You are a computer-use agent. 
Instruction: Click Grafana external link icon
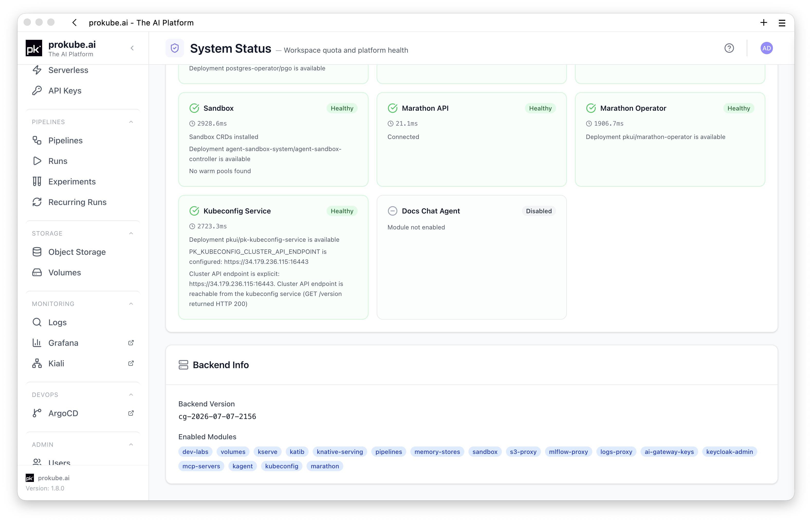coord(131,343)
